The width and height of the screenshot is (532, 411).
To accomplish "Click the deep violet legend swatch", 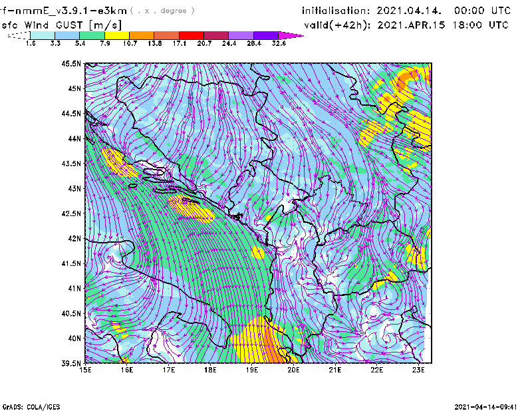I will [x=266, y=35].
